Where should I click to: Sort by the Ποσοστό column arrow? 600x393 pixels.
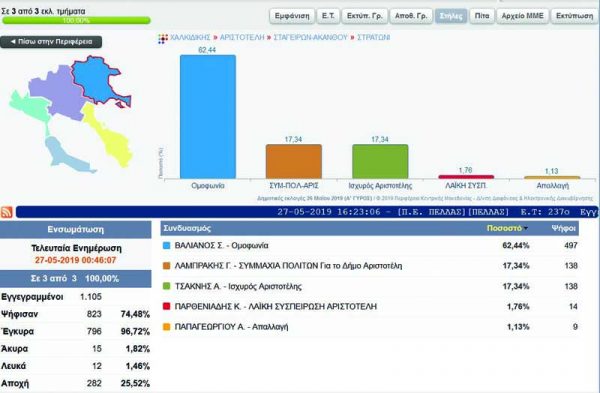[526, 228]
